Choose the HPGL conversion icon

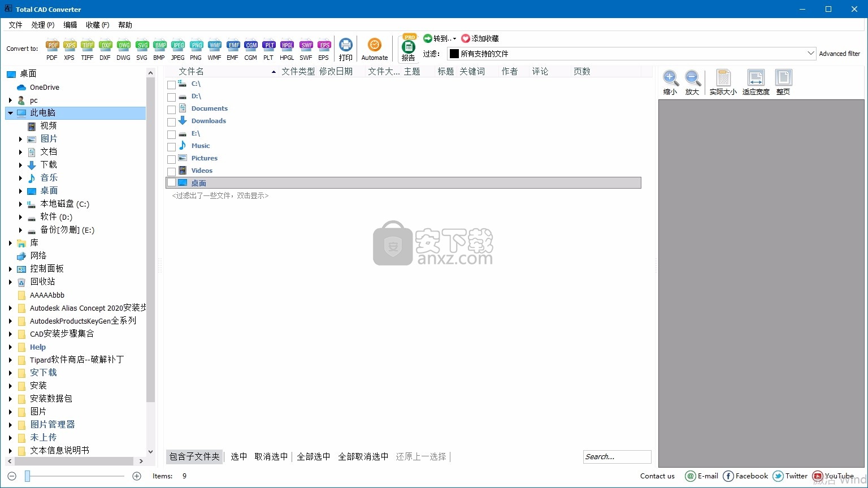pyautogui.click(x=287, y=50)
